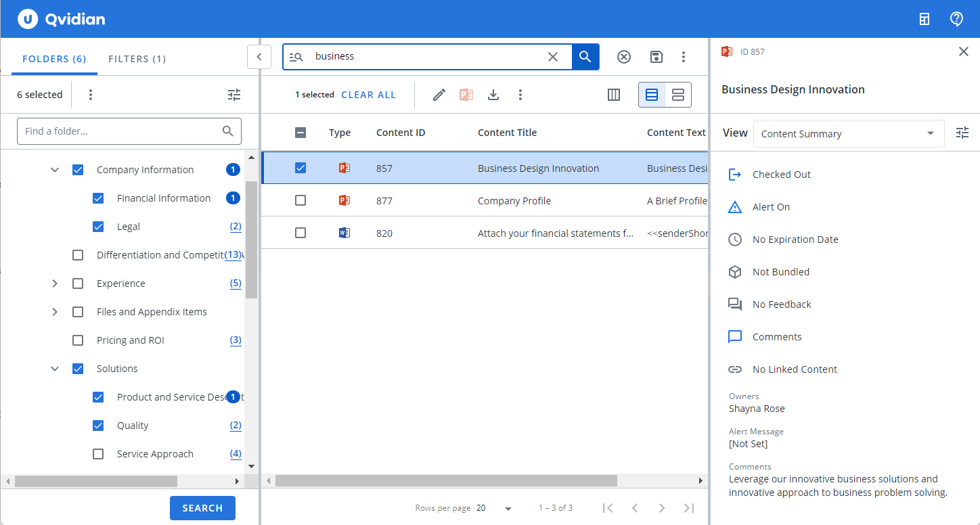Open folder options three-dot menu

point(91,95)
